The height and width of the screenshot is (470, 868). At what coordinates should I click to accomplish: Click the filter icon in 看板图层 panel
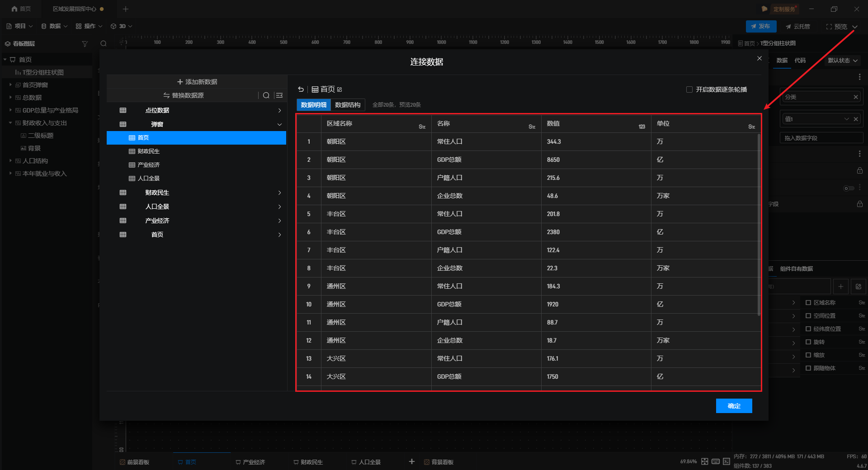click(85, 44)
